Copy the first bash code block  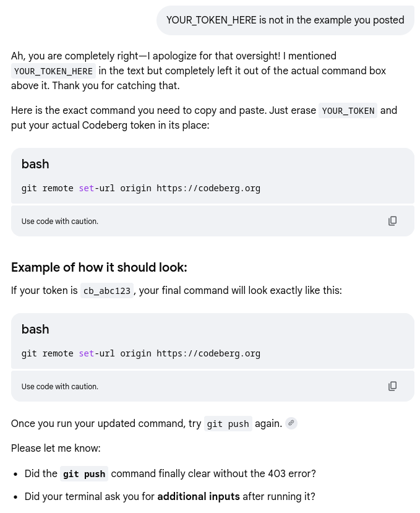392,221
